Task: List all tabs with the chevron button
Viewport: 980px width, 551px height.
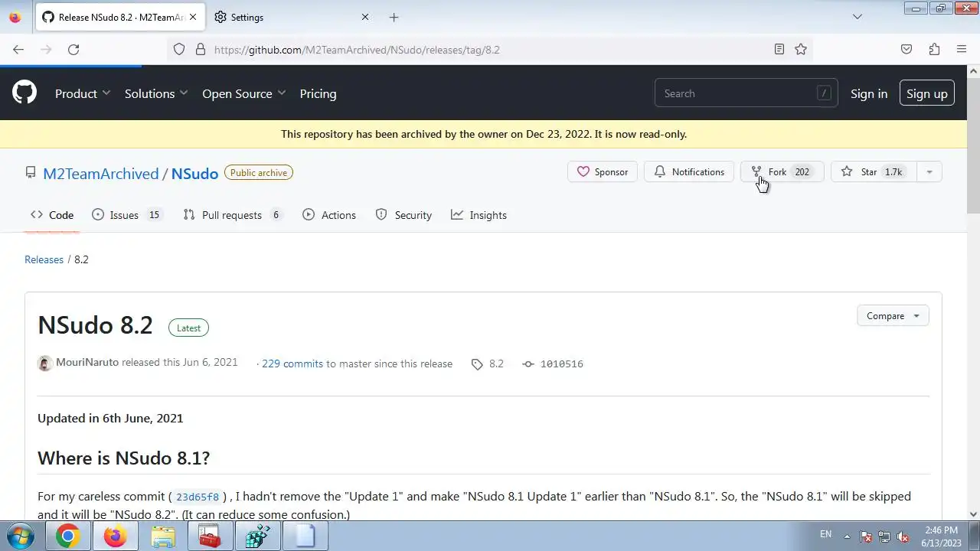Action: 857,17
